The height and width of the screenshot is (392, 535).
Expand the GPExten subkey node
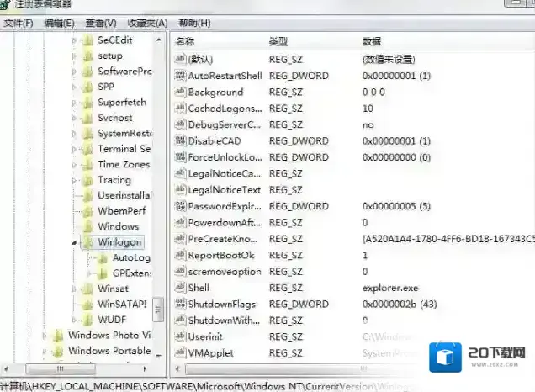[88, 273]
